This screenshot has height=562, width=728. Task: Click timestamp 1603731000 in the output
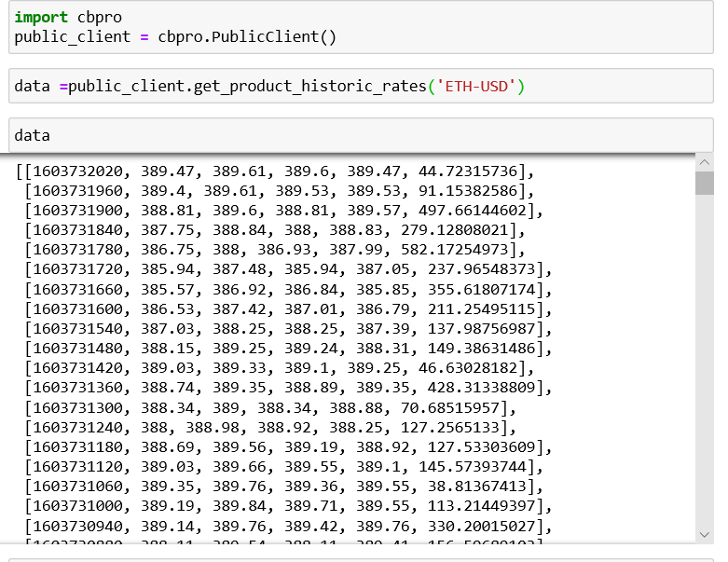pyautogui.click(x=77, y=506)
